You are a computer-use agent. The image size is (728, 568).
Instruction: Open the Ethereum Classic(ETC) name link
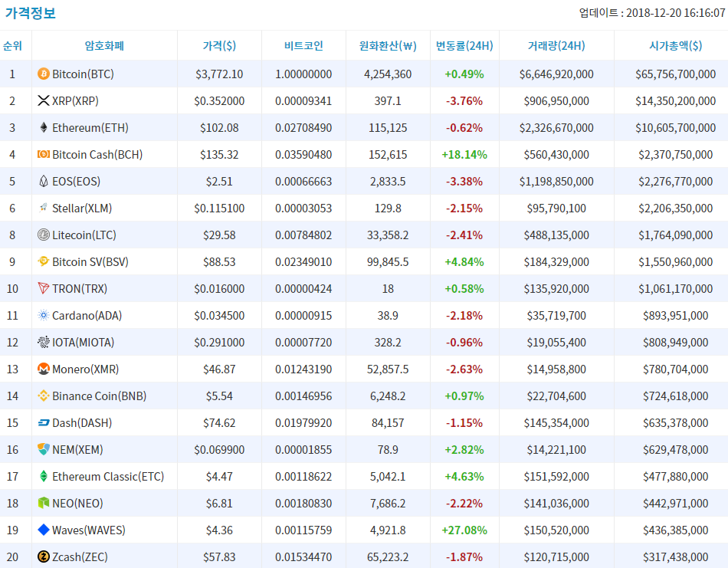point(108,477)
